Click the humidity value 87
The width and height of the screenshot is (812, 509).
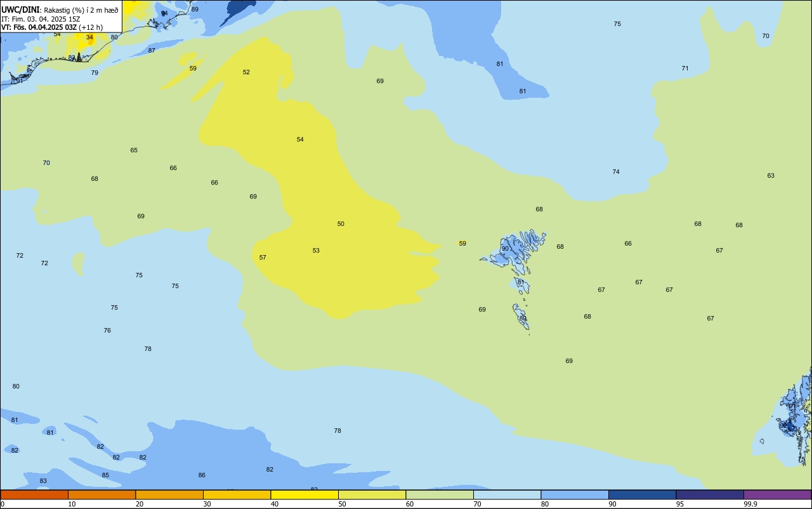[152, 51]
